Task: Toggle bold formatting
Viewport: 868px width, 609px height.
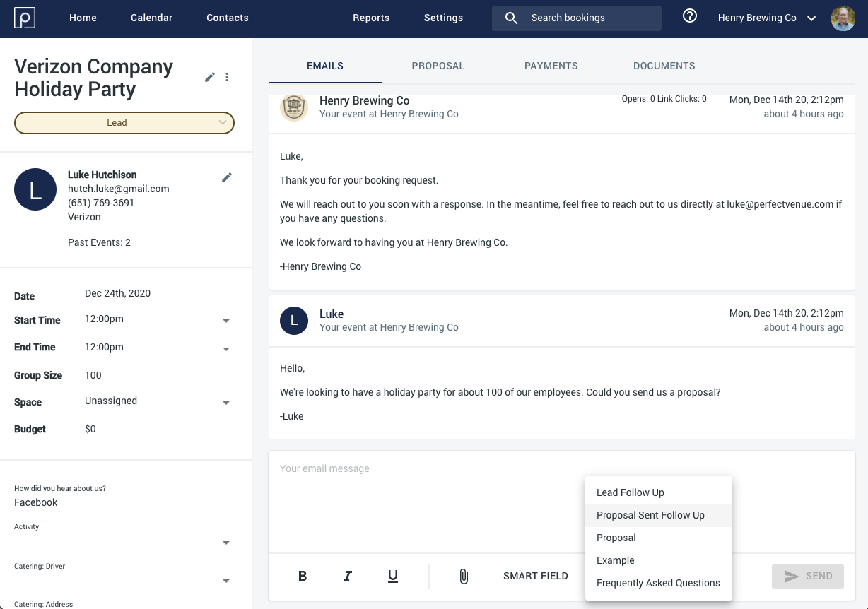Action: click(303, 577)
